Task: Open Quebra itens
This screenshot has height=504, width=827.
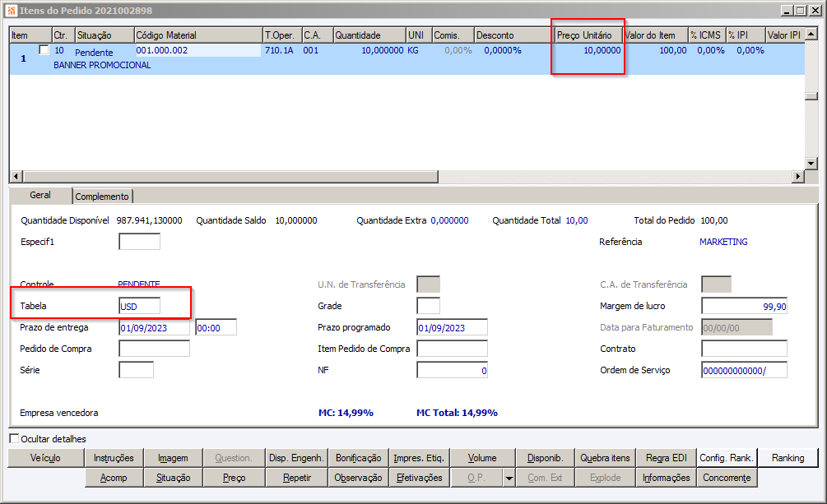Action: (606, 458)
